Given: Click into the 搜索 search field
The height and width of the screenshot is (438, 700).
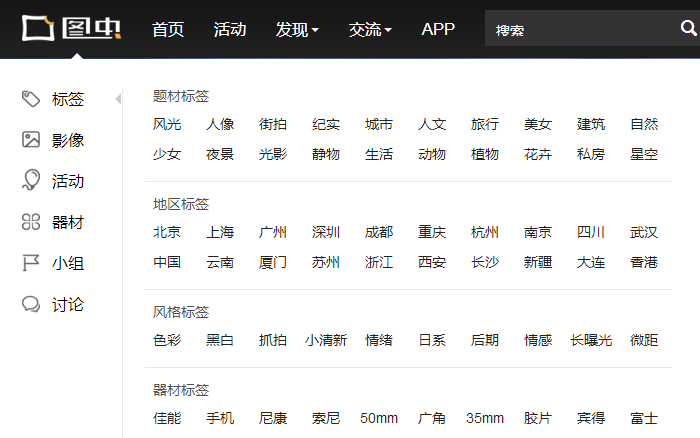Looking at the screenshot, I should coord(575,30).
